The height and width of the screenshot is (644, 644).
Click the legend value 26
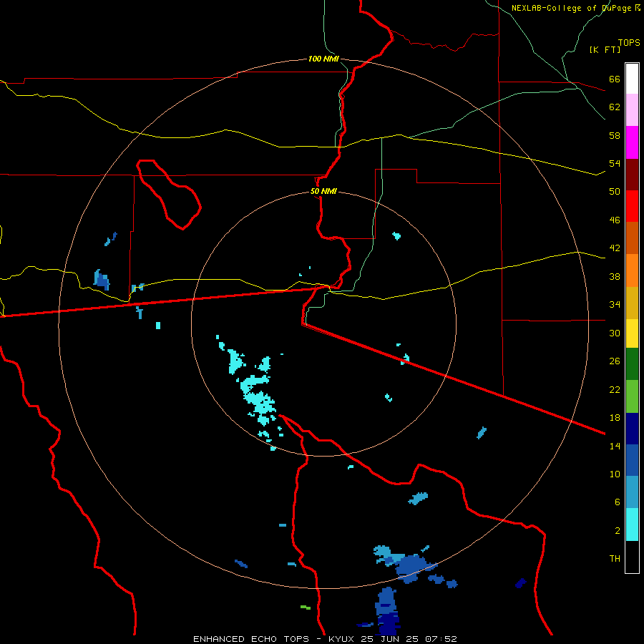coord(615,361)
